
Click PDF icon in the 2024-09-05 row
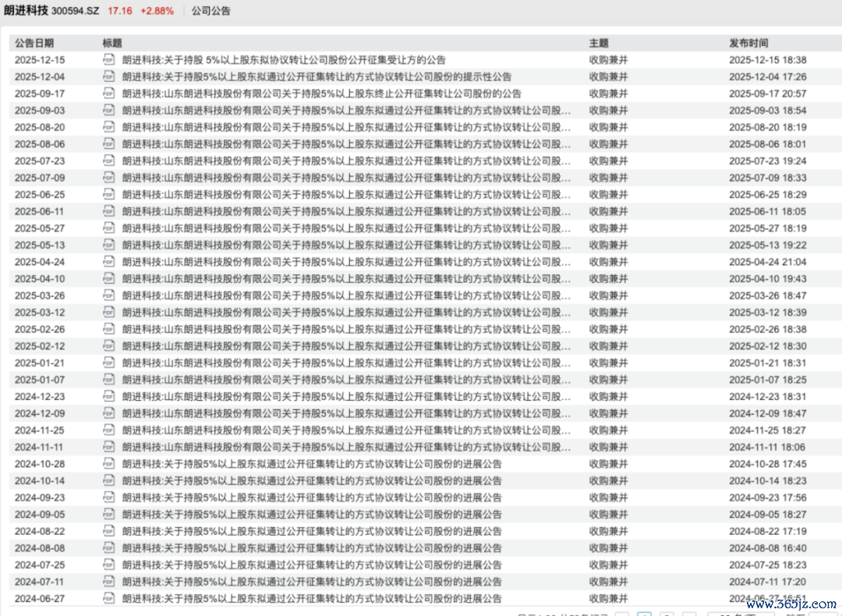point(108,515)
